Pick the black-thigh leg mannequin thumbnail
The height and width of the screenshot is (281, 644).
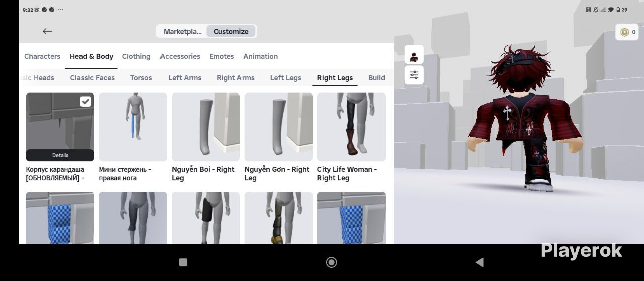click(x=206, y=218)
